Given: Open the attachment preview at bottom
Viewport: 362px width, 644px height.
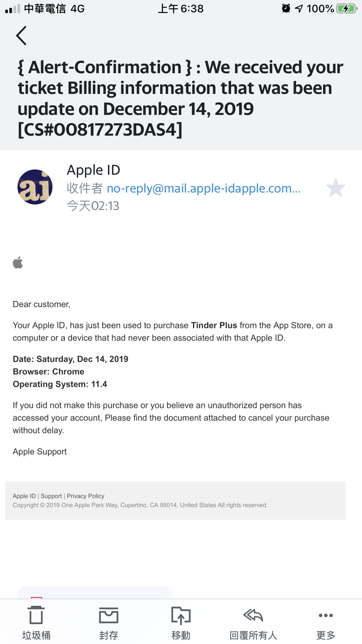Looking at the screenshot, I should [95, 593].
